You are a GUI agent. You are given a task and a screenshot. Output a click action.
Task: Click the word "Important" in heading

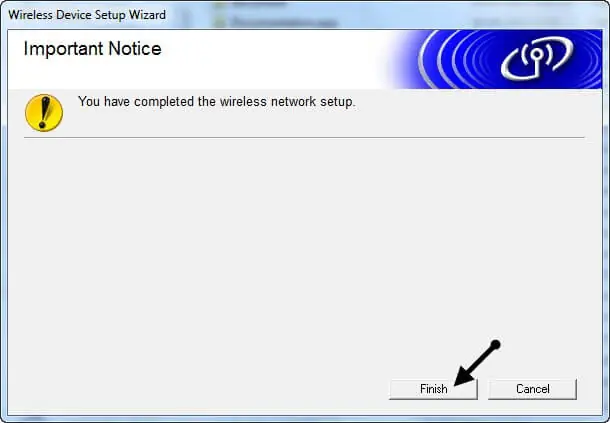pyautogui.click(x=64, y=49)
